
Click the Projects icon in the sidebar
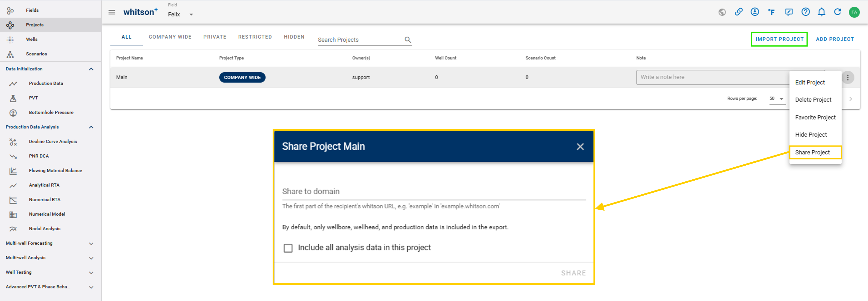tap(10, 25)
